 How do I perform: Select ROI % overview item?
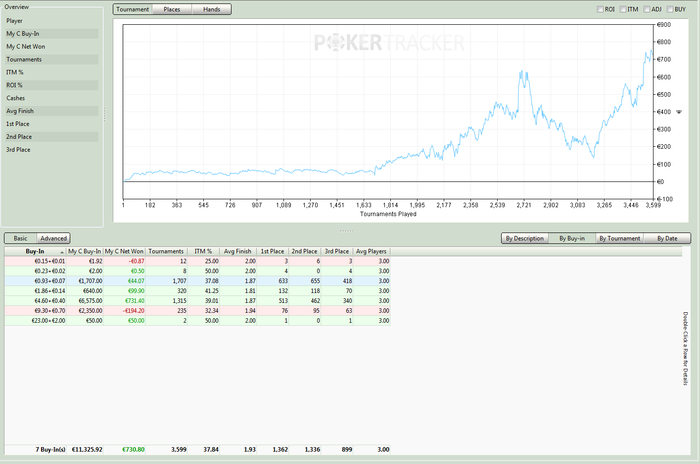(x=51, y=85)
